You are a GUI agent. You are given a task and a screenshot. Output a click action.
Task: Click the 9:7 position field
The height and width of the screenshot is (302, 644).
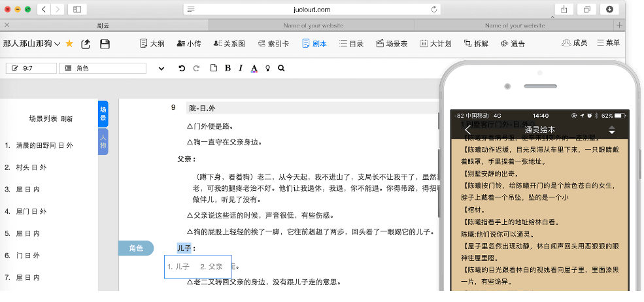[x=31, y=68]
